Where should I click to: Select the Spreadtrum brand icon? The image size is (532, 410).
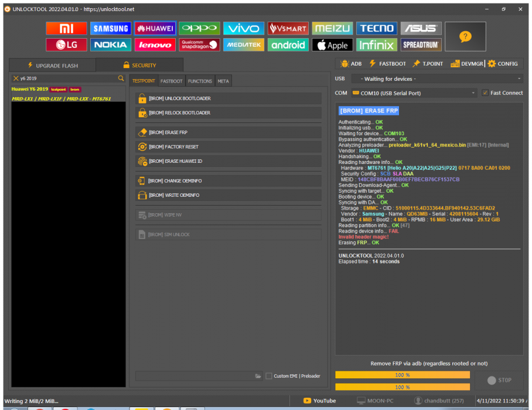[421, 45]
